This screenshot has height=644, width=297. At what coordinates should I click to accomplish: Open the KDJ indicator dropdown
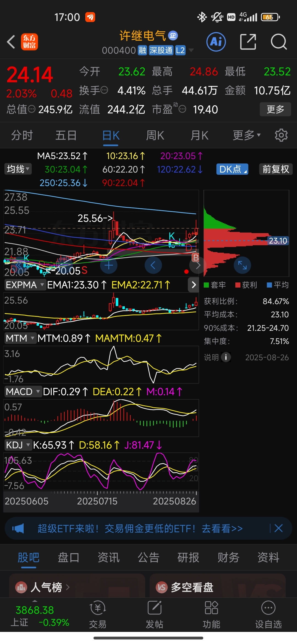tap(18, 445)
